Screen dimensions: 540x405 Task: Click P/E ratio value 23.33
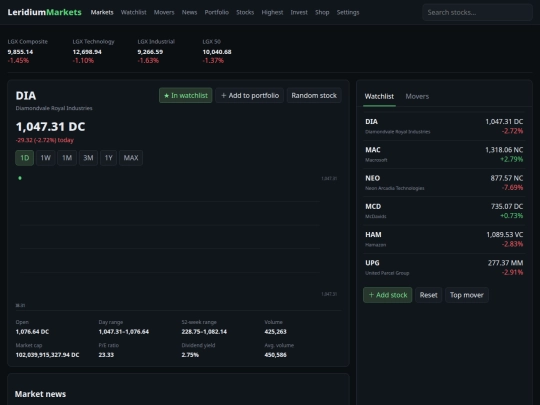click(106, 355)
